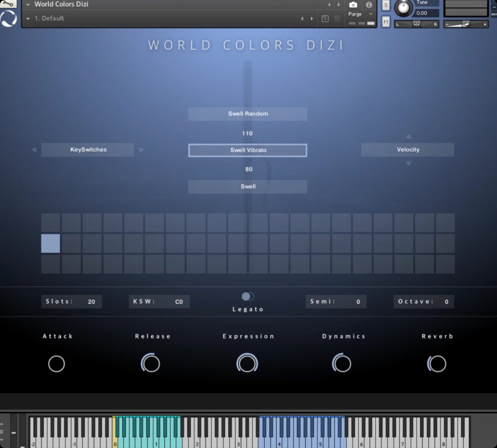
Task: Click the camera snapshot icon
Action: point(353,5)
